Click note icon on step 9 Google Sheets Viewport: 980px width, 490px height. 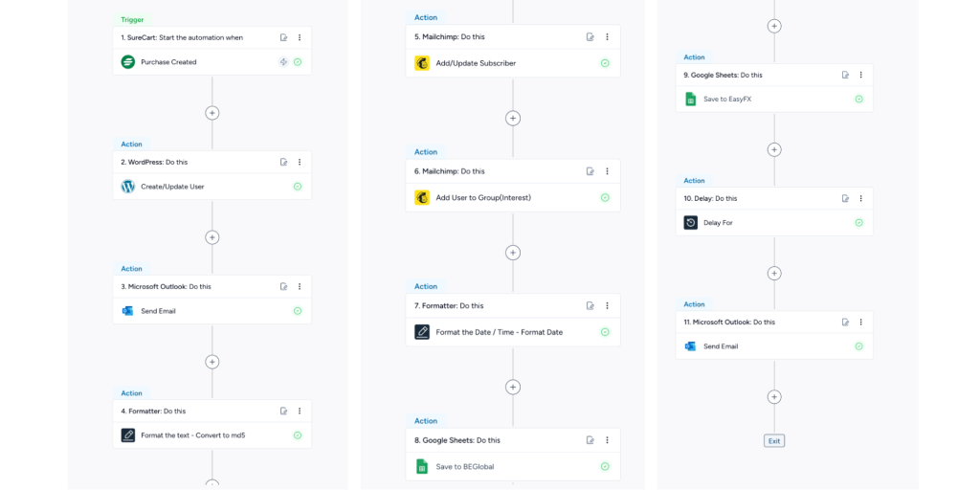(x=845, y=75)
